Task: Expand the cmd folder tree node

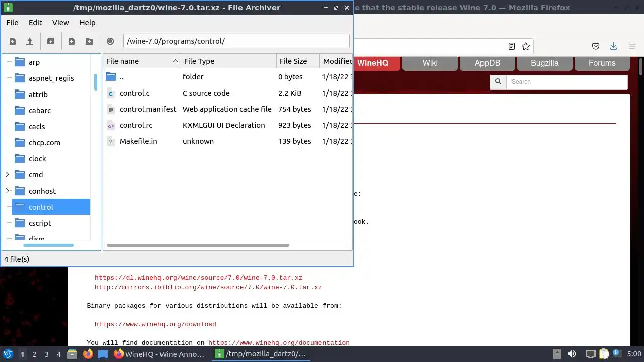Action: pyautogui.click(x=7, y=175)
